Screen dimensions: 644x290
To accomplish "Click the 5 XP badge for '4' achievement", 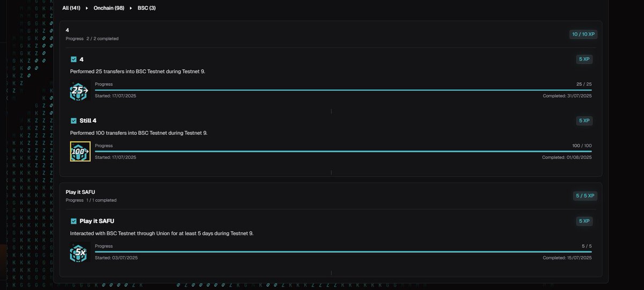I will 584,59.
